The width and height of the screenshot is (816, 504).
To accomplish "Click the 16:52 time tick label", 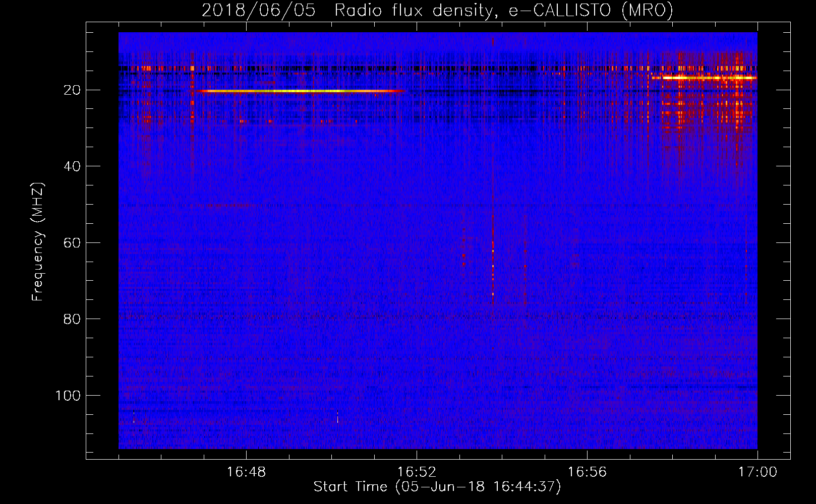I will tap(417, 472).
